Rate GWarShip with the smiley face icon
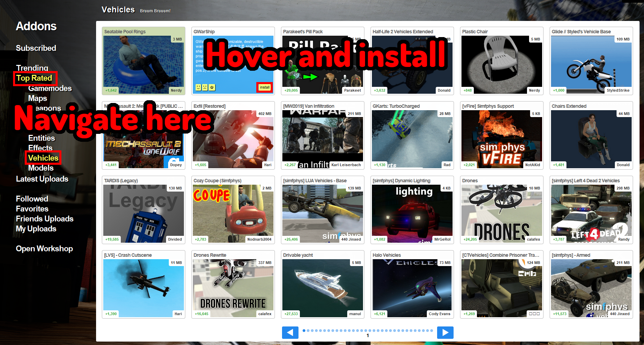This screenshot has width=644, height=345. pyautogui.click(x=198, y=88)
